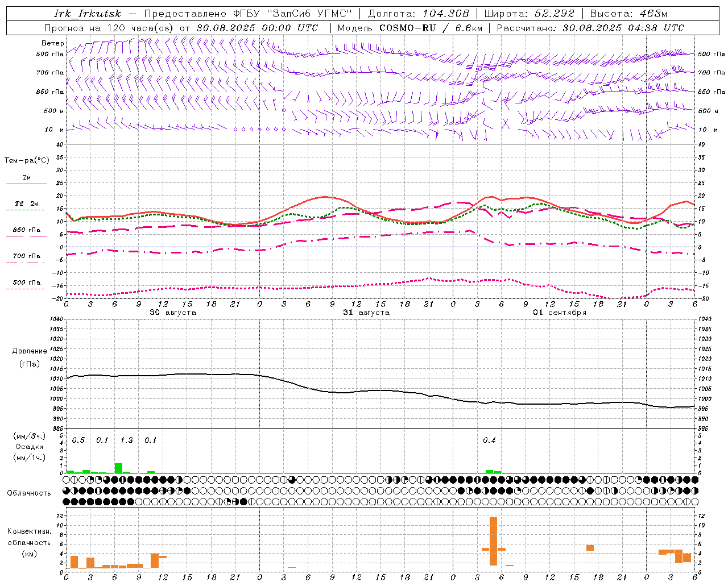728x582 pixels.
Task: Select the Td 2м dew point legend entry
Action: (x=26, y=203)
